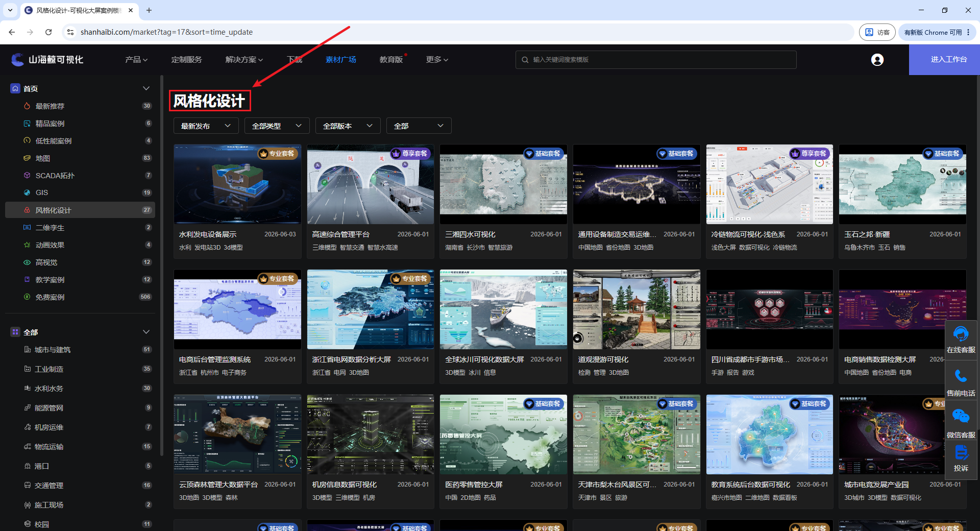
Task: Open the 玉石之邦·新疆 template thumbnail
Action: (x=902, y=184)
